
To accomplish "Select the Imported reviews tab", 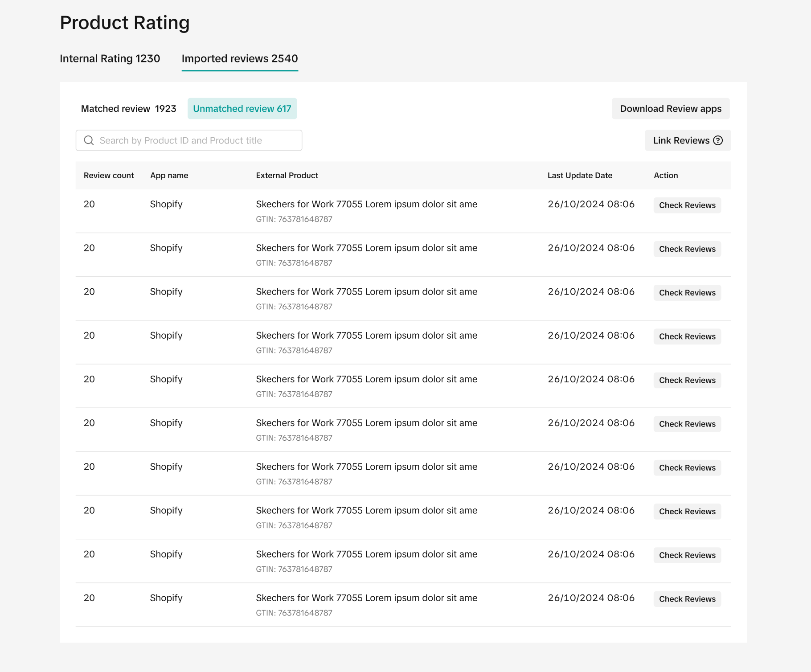I will click(x=240, y=58).
